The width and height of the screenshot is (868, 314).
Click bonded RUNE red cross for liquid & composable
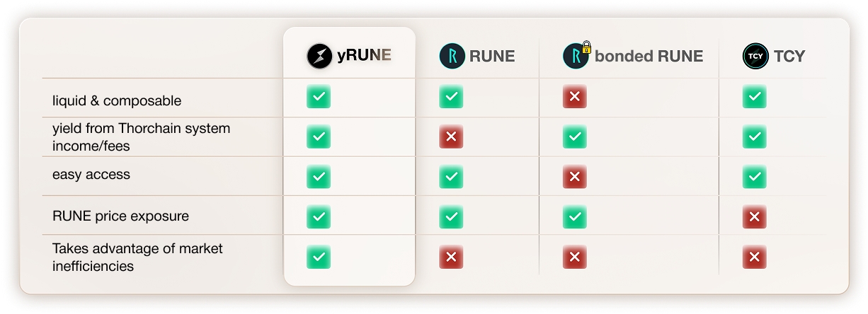[x=575, y=97]
